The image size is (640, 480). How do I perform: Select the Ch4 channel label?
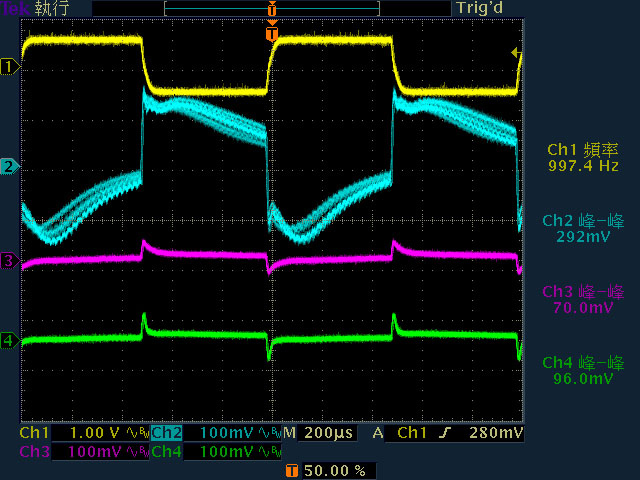tap(167, 452)
